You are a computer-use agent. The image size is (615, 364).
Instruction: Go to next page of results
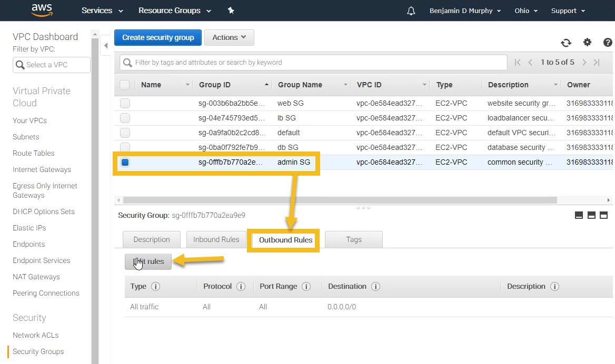tap(584, 62)
